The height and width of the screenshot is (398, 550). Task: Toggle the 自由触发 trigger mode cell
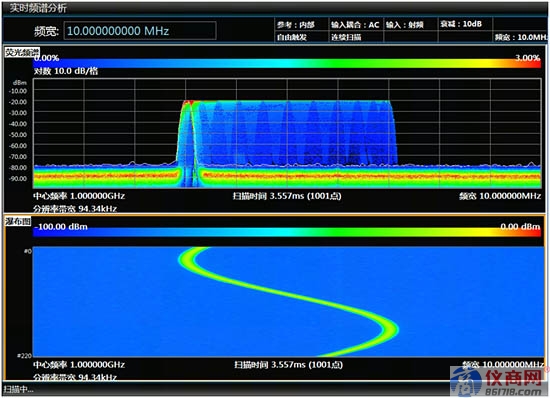301,37
